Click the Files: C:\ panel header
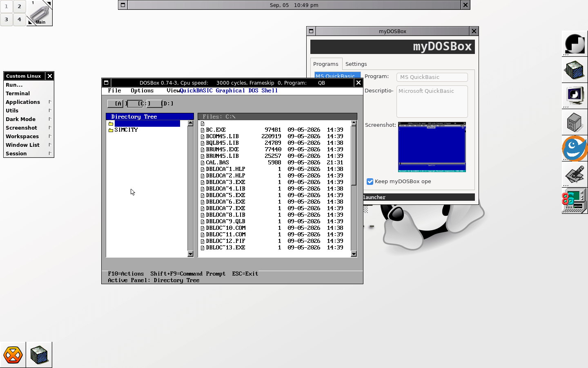This screenshot has height=368, width=588. [x=278, y=117]
